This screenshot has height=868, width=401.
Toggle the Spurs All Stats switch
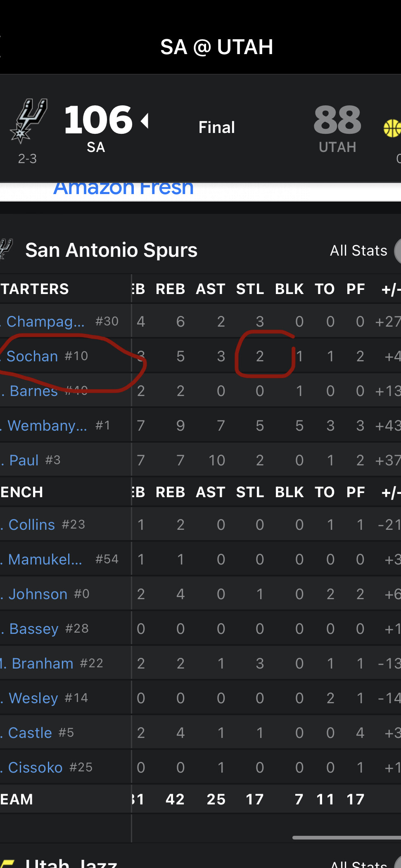coord(397,251)
